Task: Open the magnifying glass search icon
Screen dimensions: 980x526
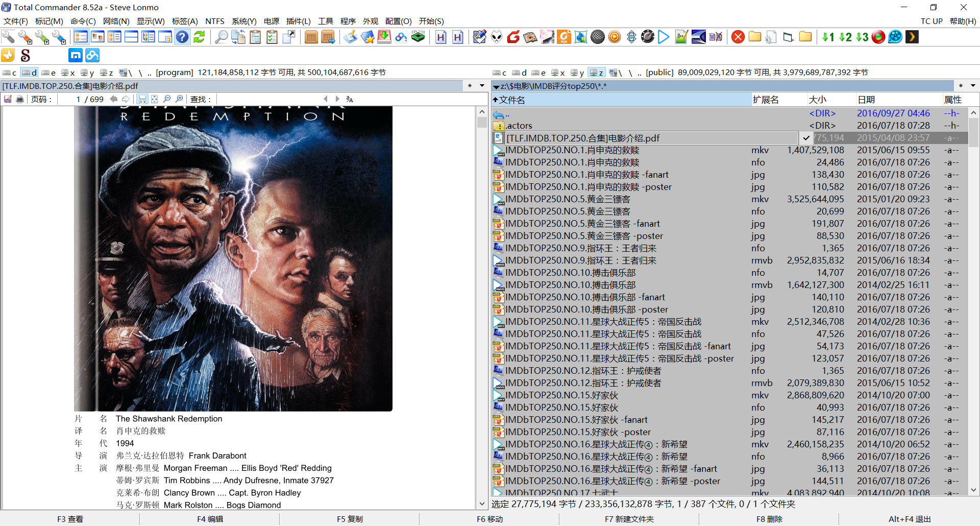Action: tap(221, 37)
